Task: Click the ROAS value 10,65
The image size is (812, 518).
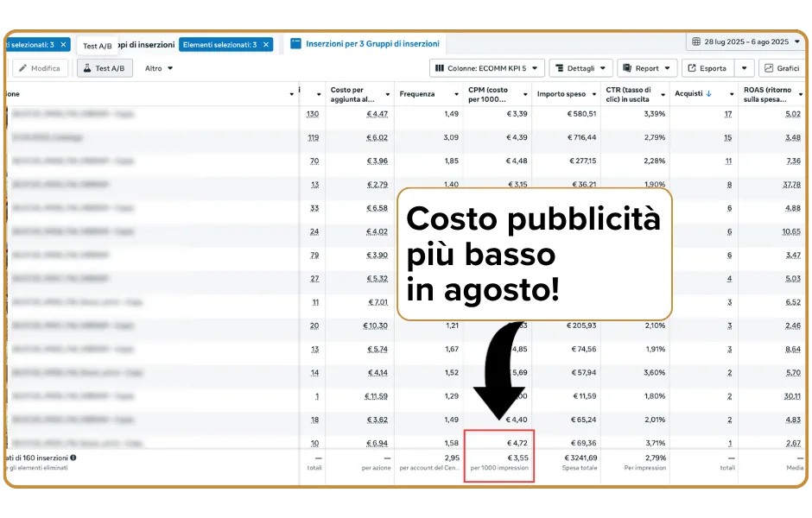Action: [x=791, y=232]
